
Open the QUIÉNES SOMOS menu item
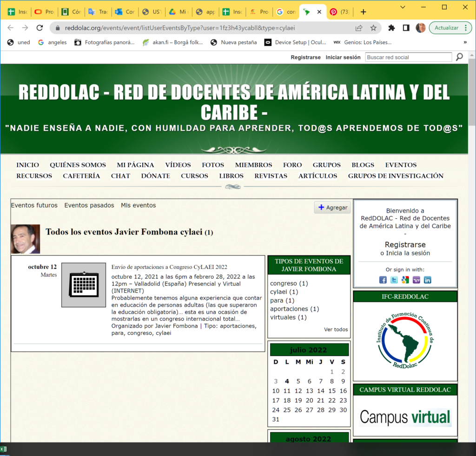[x=78, y=165]
